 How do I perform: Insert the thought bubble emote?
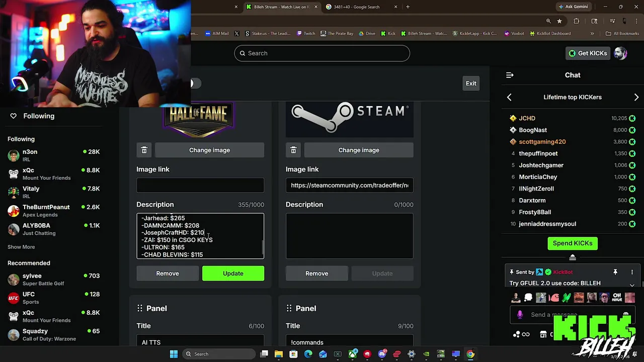(x=528, y=298)
